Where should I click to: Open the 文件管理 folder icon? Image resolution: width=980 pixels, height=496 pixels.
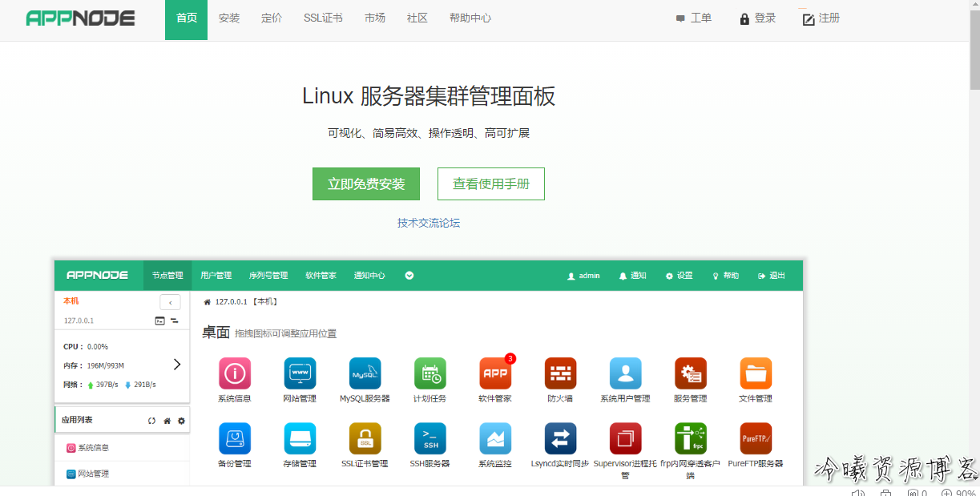click(x=756, y=373)
